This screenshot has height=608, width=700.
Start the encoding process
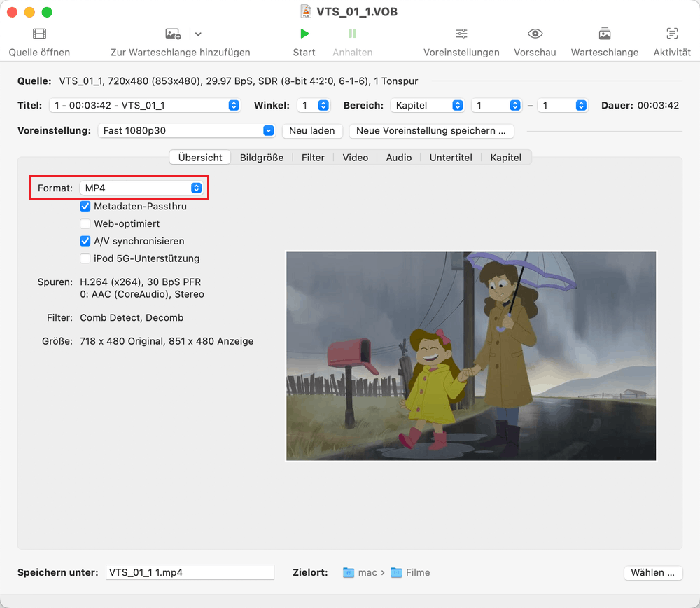pyautogui.click(x=304, y=33)
